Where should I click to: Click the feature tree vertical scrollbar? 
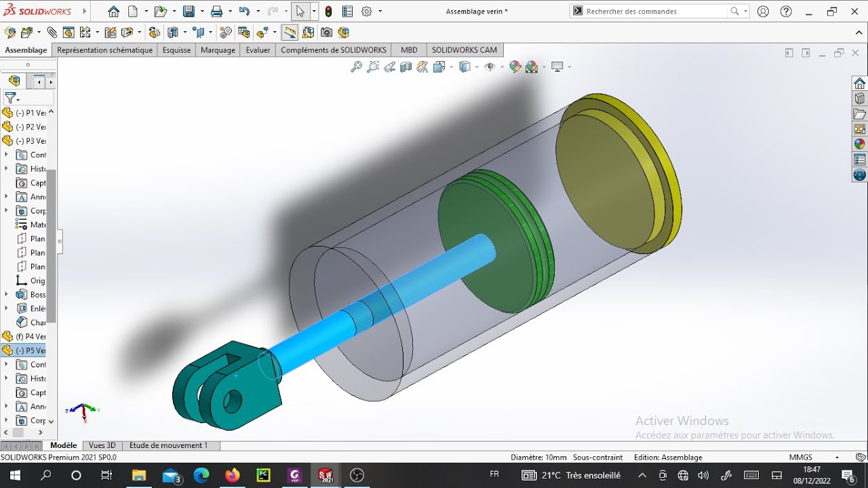(x=51, y=245)
